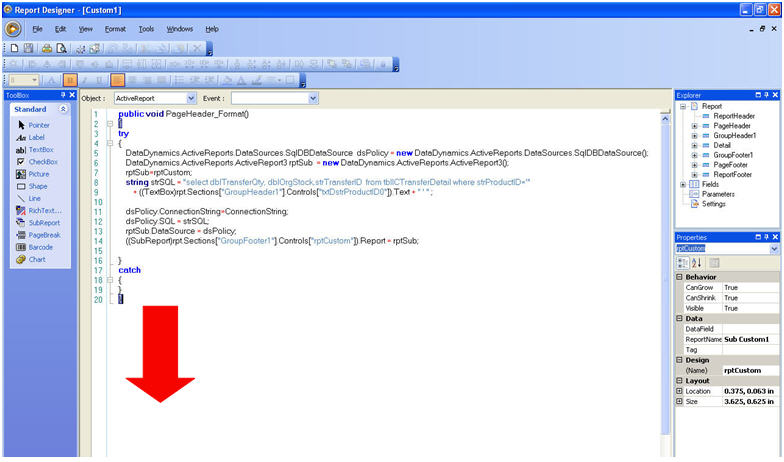Pin the ToolBox panel with pushpin
Screen dimensions: 784x462
pyautogui.click(x=60, y=95)
